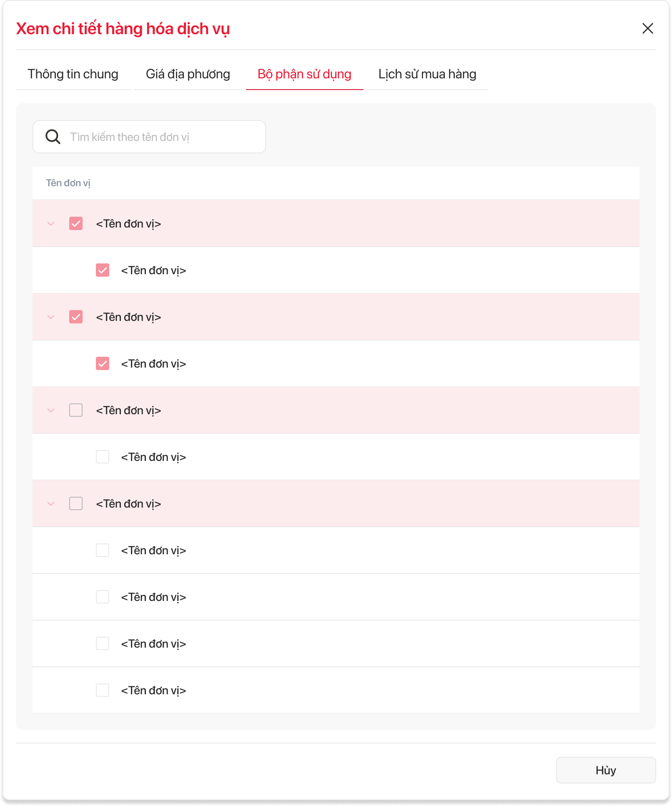Uncheck the first top-level unit checkbox
This screenshot has height=806, width=672.
click(x=76, y=224)
